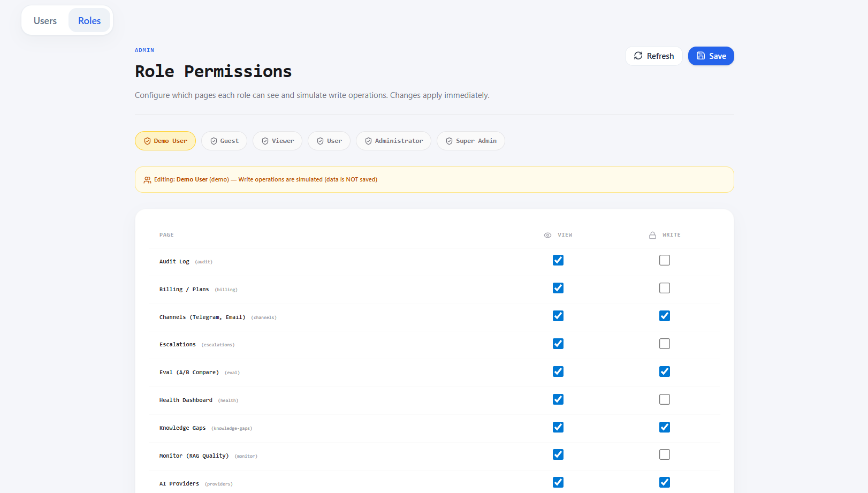Select the Viewer role

(277, 141)
